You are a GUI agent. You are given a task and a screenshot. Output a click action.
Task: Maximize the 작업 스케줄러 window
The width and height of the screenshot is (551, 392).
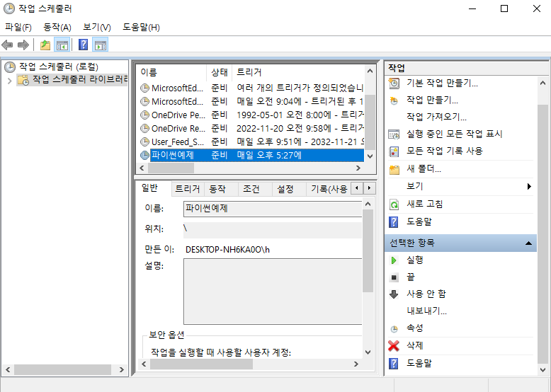504,8
